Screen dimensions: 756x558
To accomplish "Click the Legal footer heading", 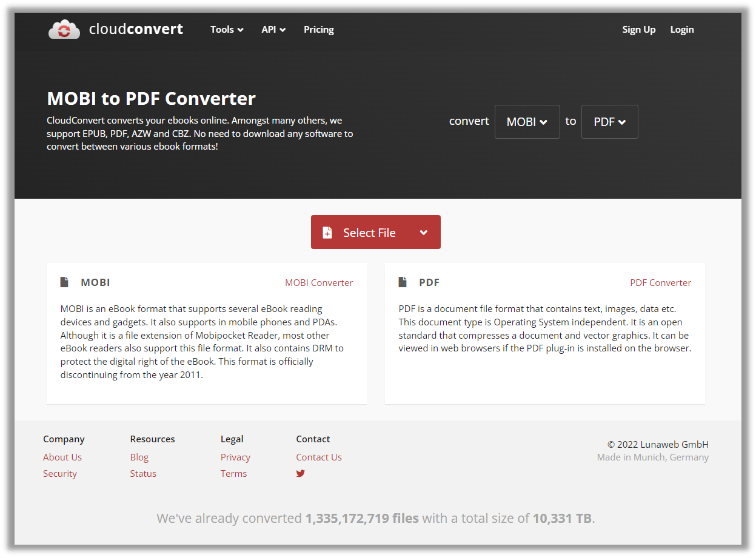I will tap(232, 439).
